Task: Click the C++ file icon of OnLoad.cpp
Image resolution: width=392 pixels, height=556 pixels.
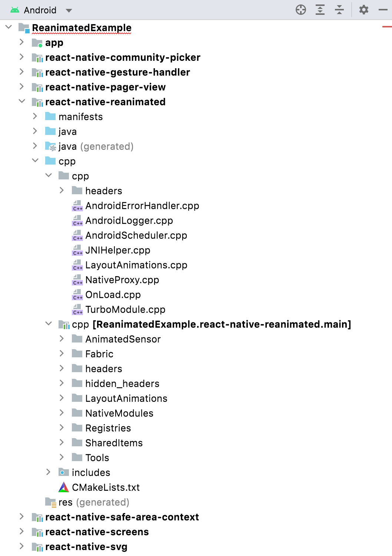Action: 77,294
